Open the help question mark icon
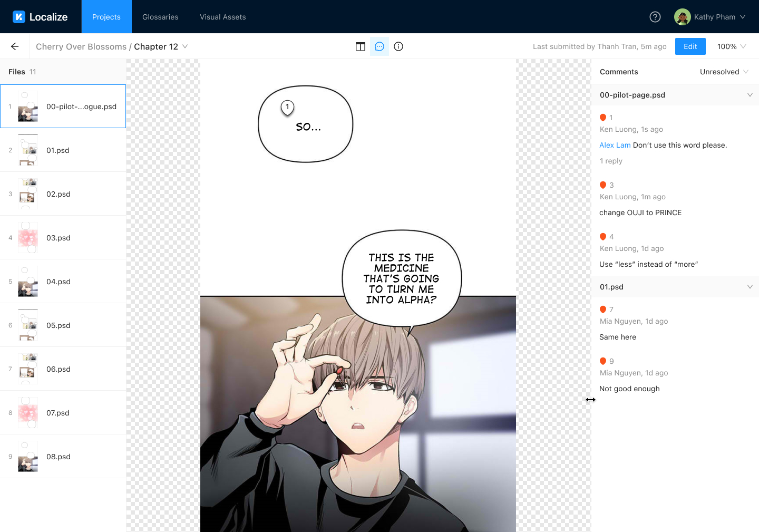The image size is (759, 532). pyautogui.click(x=655, y=17)
